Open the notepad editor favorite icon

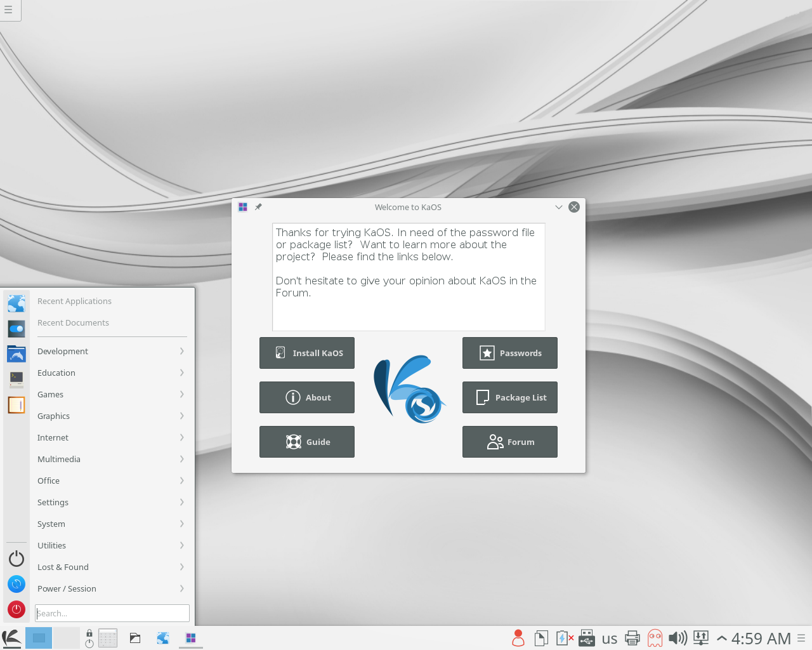(x=16, y=405)
